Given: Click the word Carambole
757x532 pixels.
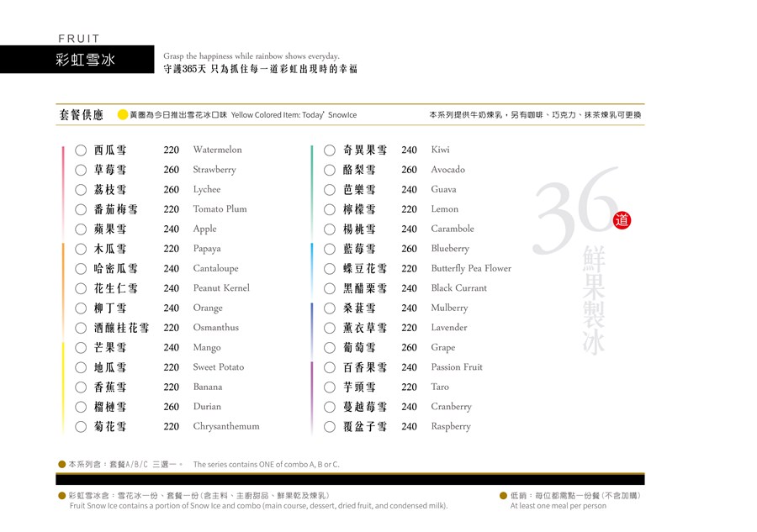Looking at the screenshot, I should tap(453, 229).
